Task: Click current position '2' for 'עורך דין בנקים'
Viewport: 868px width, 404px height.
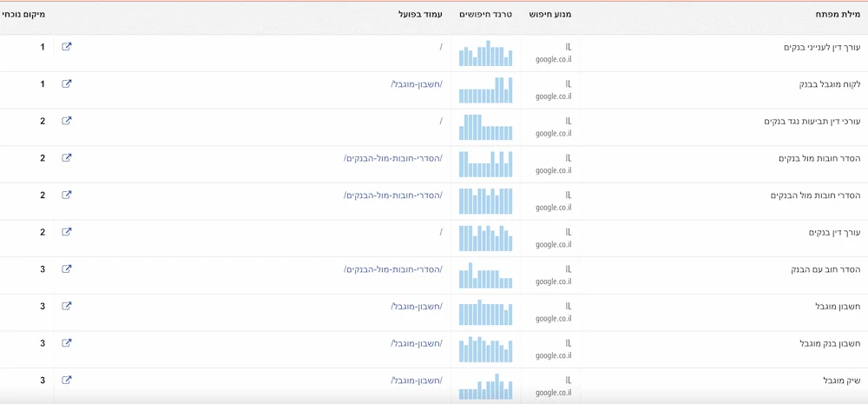Action: click(42, 232)
